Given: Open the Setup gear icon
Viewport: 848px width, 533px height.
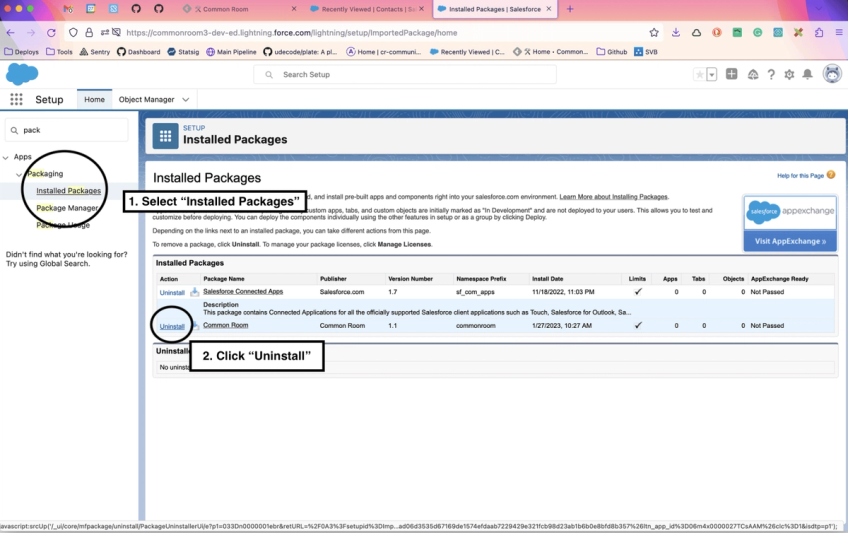Looking at the screenshot, I should 789,75.
